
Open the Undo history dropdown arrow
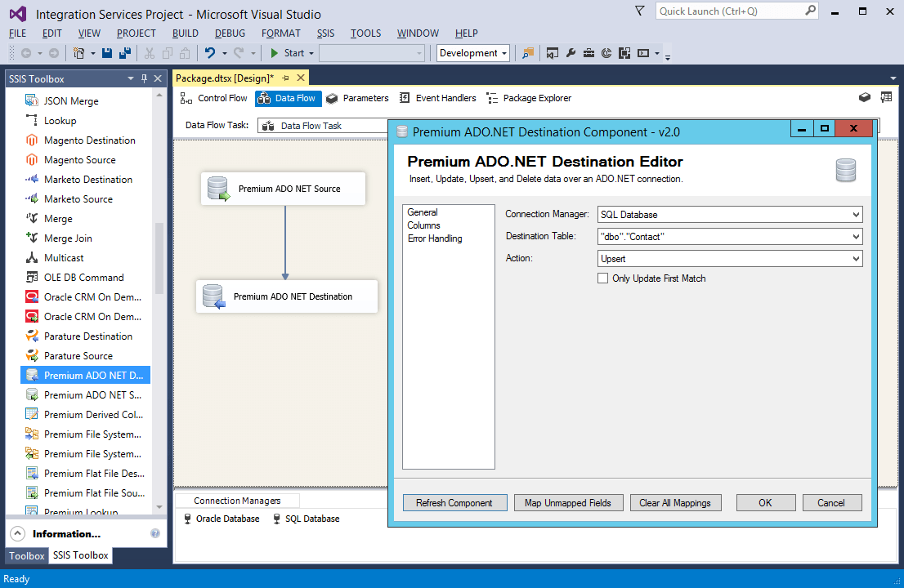224,53
